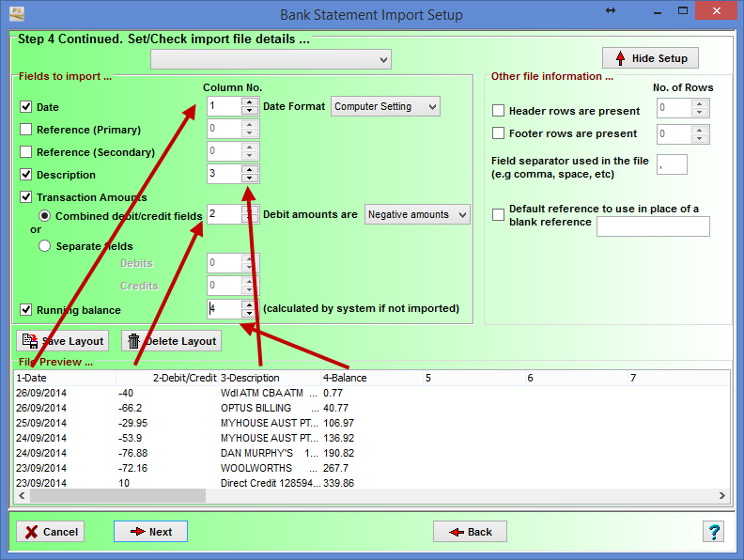This screenshot has width=744, height=560.
Task: Click preview column header 7
Action: tap(678, 378)
